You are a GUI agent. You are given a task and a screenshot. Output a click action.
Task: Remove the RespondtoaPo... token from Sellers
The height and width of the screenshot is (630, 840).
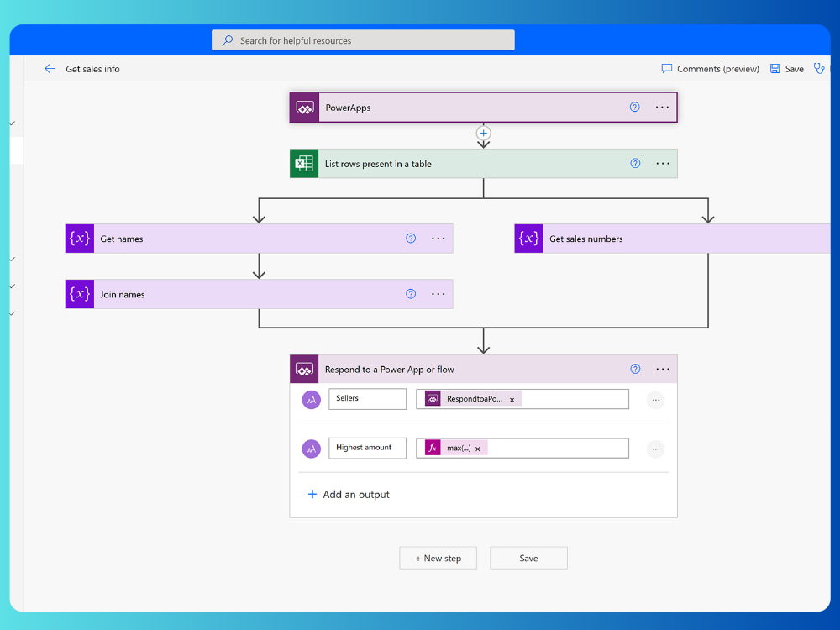pyautogui.click(x=512, y=400)
